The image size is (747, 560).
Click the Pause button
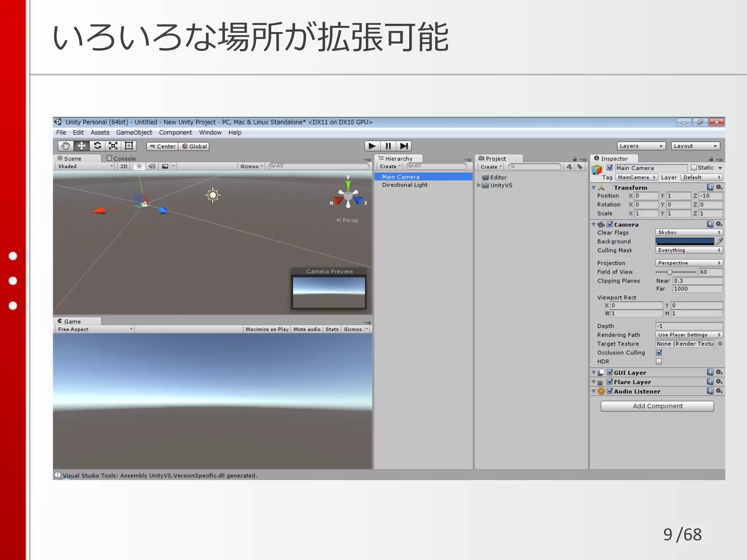(x=388, y=146)
